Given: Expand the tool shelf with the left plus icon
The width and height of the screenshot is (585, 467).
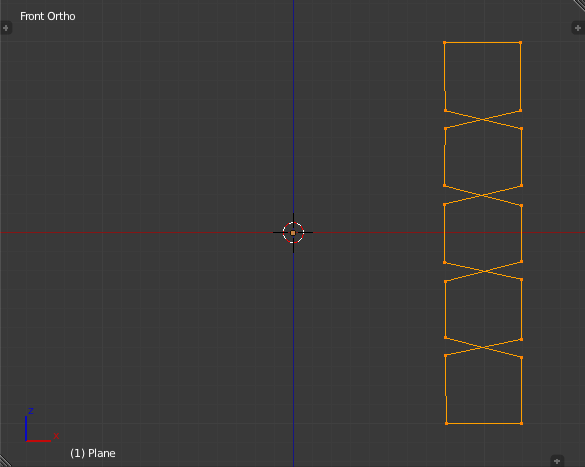Looking at the screenshot, I should [x=5, y=28].
